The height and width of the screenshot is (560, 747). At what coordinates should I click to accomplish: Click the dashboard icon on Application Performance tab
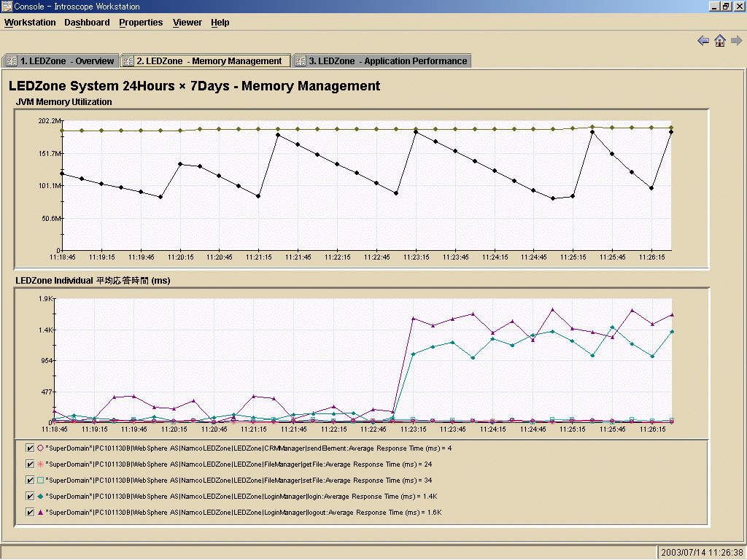tap(300, 61)
